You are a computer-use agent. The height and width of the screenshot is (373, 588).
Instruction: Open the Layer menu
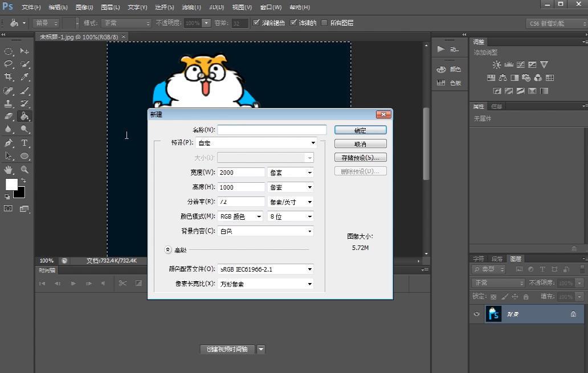click(x=111, y=7)
